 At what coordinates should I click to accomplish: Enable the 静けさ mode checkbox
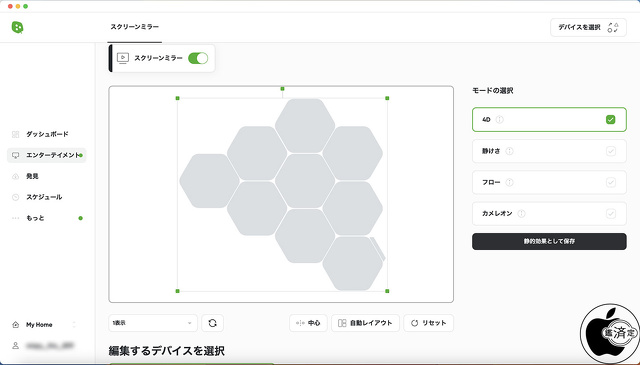pos(611,151)
